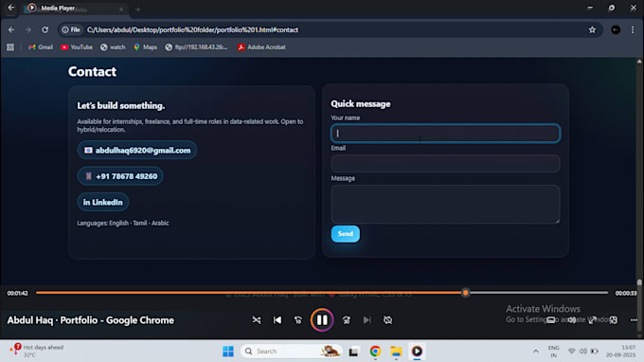This screenshot has width=644, height=362.
Task: Toggle shuffle in Media Player
Action: (x=257, y=319)
